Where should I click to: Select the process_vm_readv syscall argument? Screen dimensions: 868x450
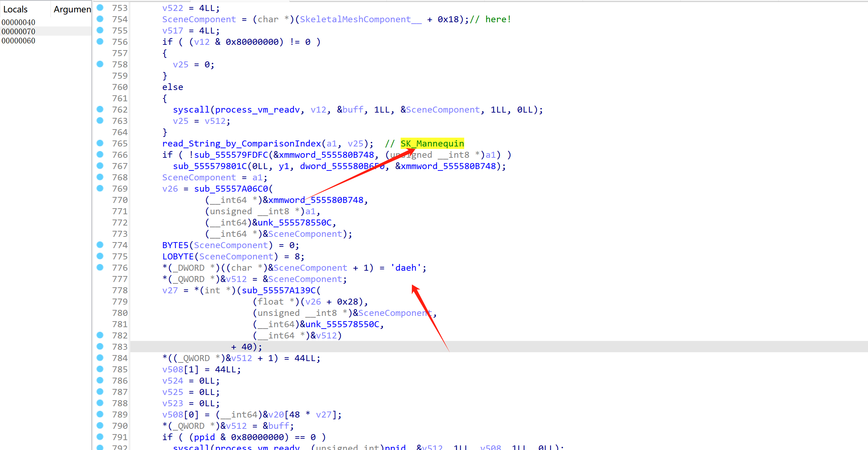pyautogui.click(x=257, y=110)
